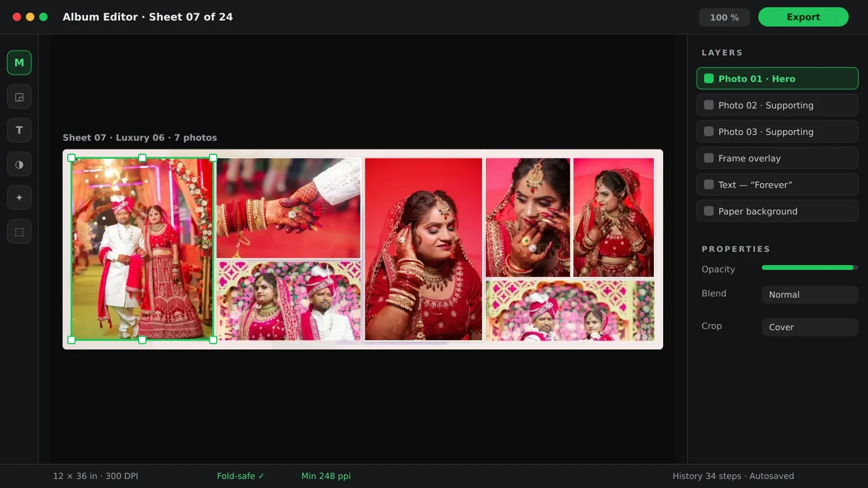Click the red close window button
Screen dimensions: 868x488
point(17,17)
